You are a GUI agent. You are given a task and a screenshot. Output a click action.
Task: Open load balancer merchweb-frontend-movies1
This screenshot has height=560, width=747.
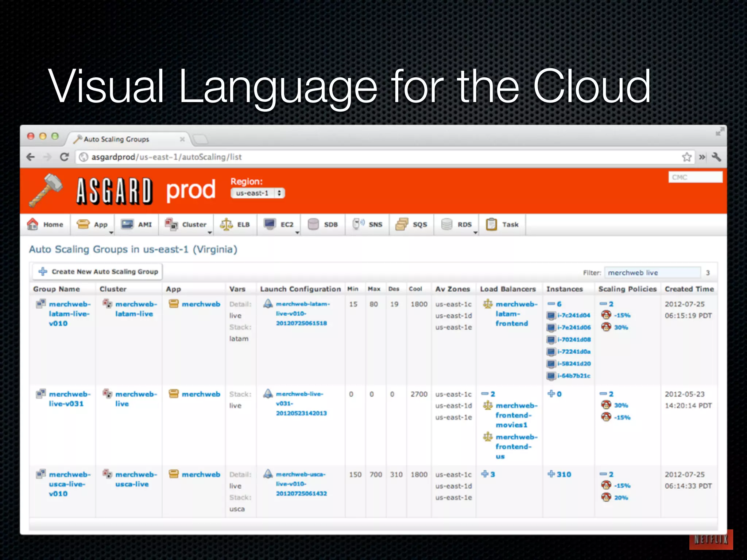(x=516, y=415)
